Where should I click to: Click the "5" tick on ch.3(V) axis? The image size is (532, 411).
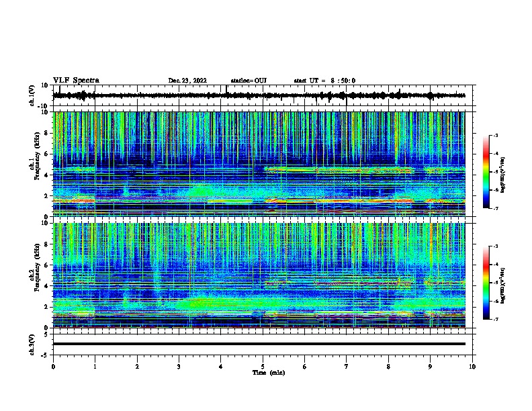(46, 334)
